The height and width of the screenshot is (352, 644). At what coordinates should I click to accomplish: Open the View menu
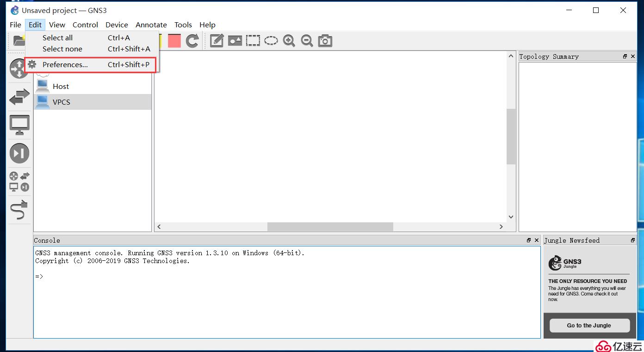tap(57, 25)
